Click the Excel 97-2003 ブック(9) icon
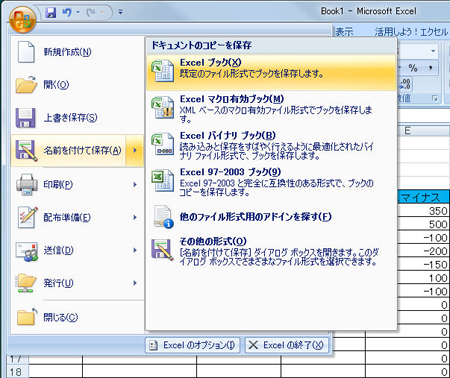The width and height of the screenshot is (450, 378). point(163,180)
